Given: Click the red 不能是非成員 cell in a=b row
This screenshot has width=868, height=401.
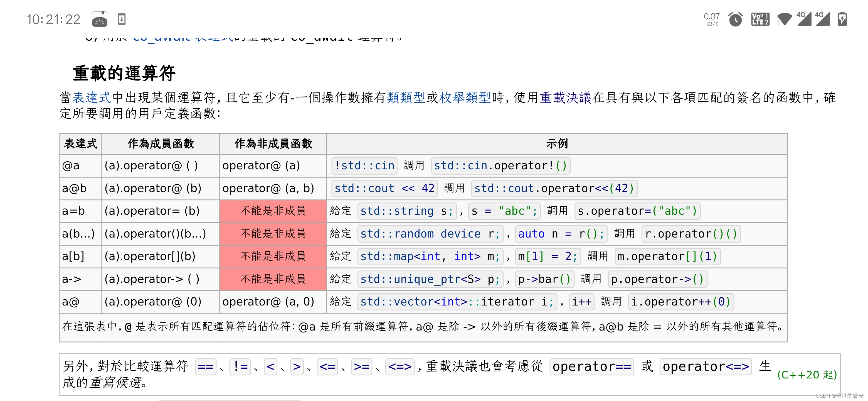Looking at the screenshot, I should click(x=273, y=211).
